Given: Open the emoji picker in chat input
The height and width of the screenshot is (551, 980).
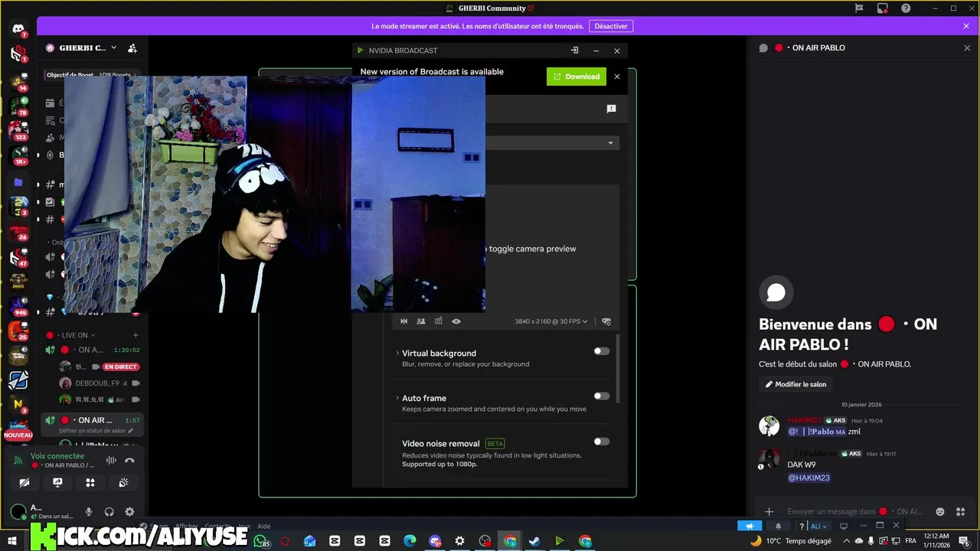Looking at the screenshot, I should point(940,512).
